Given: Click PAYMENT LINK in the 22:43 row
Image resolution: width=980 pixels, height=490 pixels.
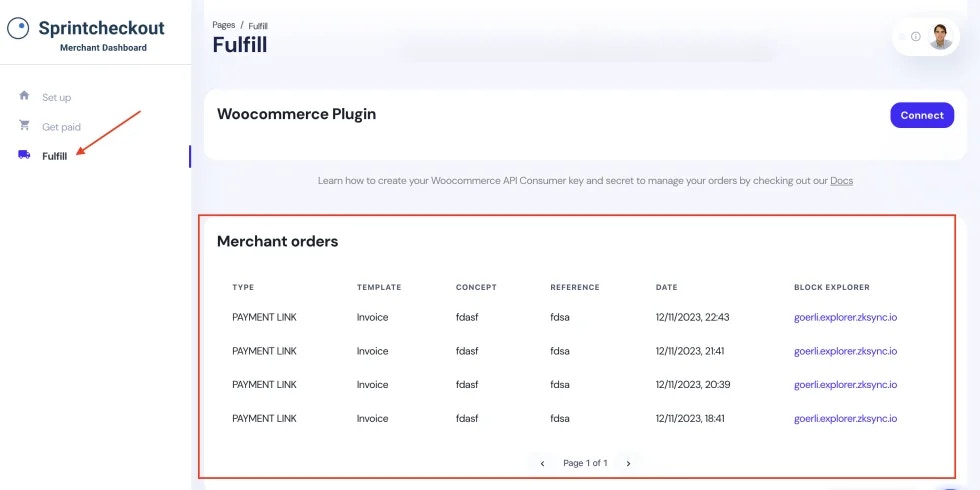Looking at the screenshot, I should (264, 317).
